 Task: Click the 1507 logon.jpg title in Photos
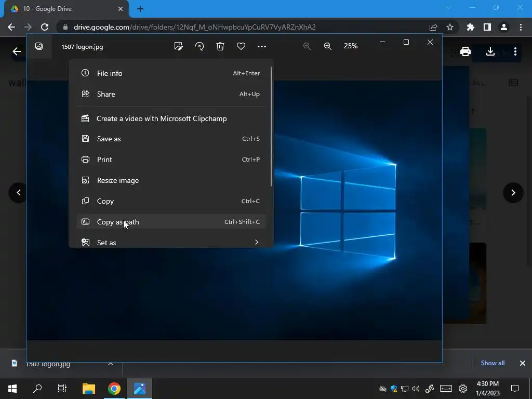point(82,47)
